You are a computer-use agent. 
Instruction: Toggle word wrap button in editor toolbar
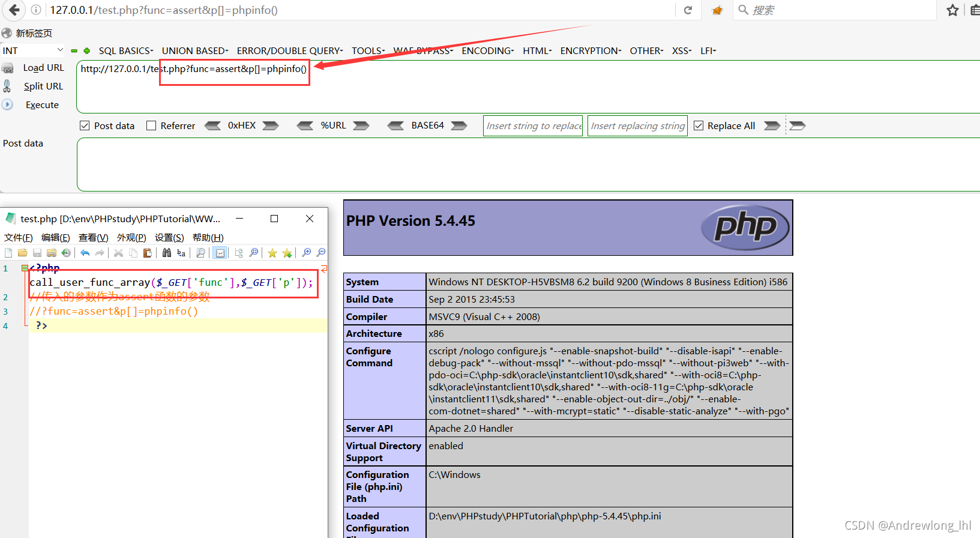tap(220, 253)
